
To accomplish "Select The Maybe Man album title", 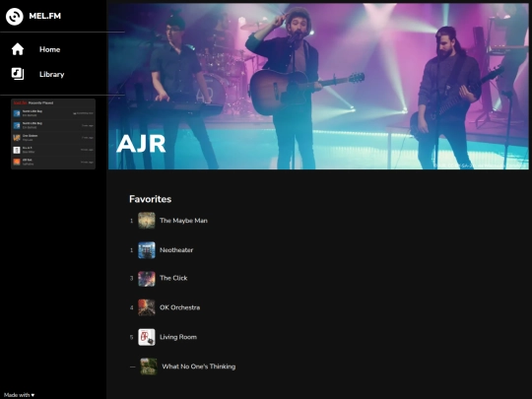I will pos(183,221).
